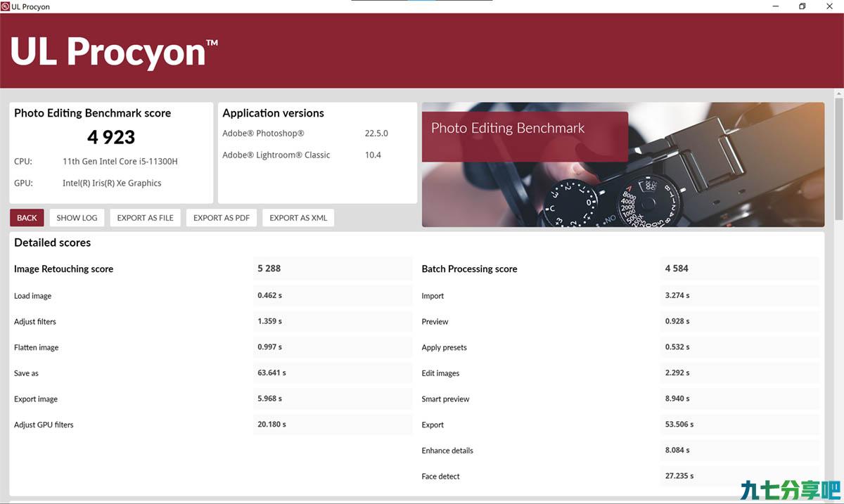Click the Flatten image time 0.997 s
This screenshot has width=844, height=504.
point(269,347)
